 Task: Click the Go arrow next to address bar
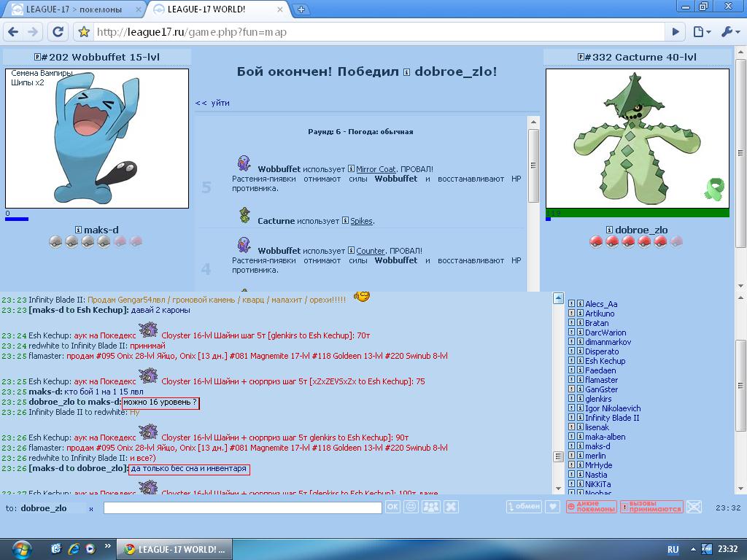(x=676, y=32)
